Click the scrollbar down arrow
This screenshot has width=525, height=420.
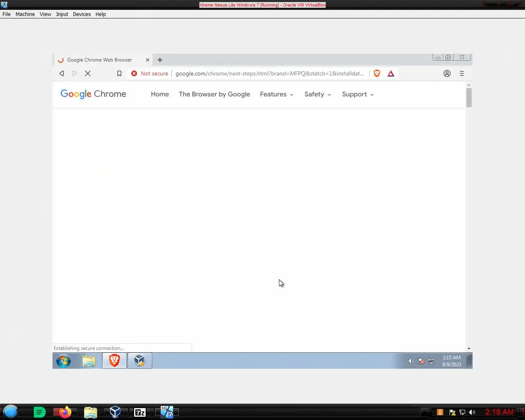(469, 349)
